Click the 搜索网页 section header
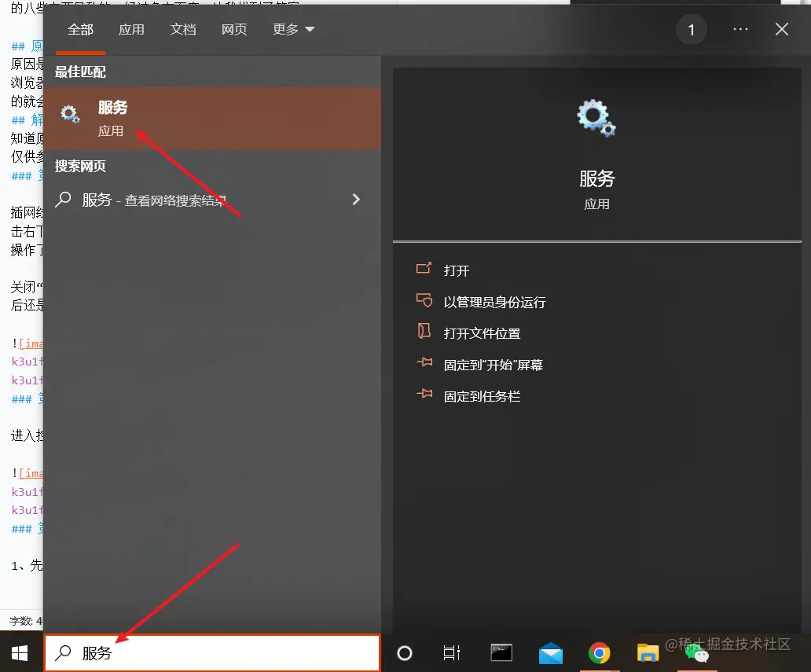 click(80, 166)
